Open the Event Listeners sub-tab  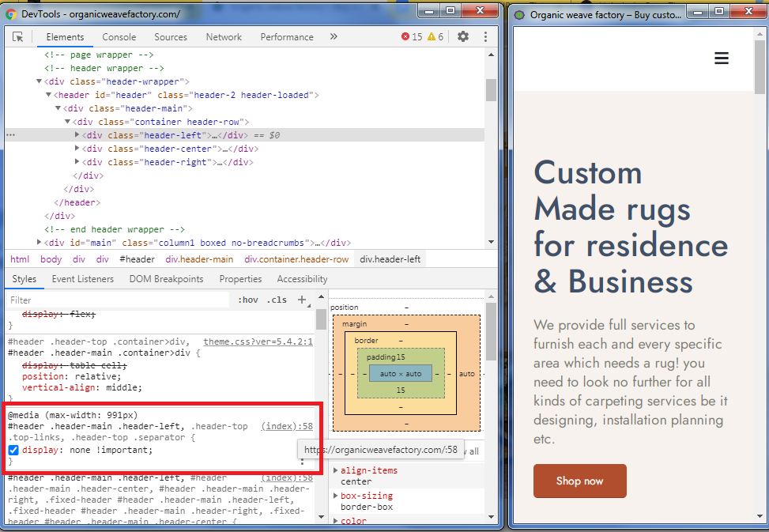pos(83,279)
